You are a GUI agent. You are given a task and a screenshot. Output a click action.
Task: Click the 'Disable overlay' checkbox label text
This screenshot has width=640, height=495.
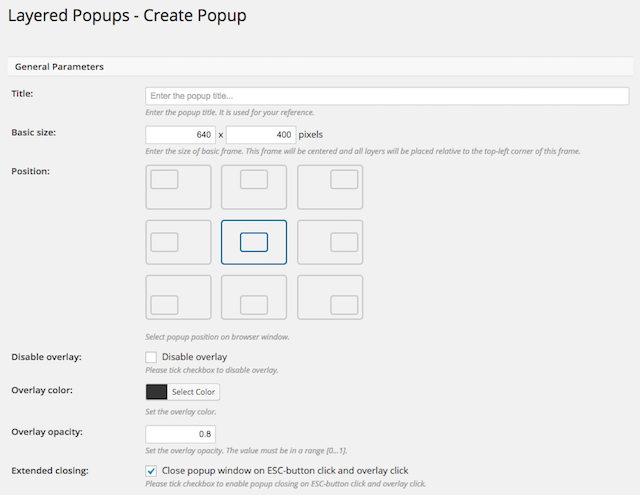tap(194, 357)
